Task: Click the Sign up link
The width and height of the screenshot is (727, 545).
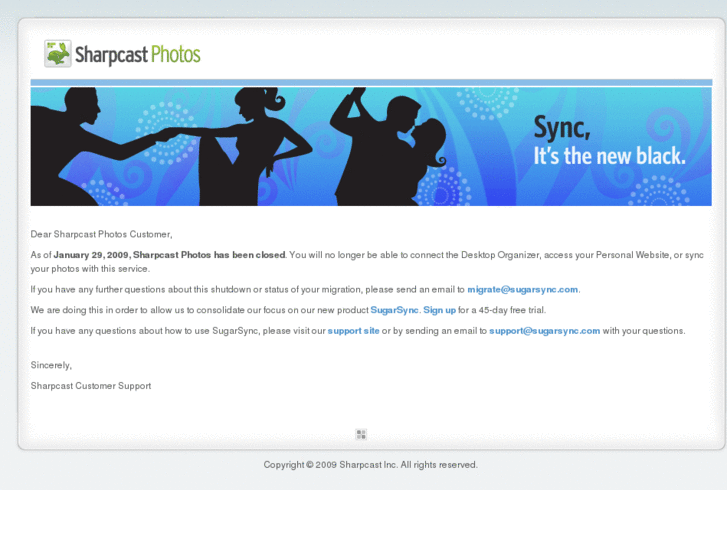Action: (x=440, y=310)
